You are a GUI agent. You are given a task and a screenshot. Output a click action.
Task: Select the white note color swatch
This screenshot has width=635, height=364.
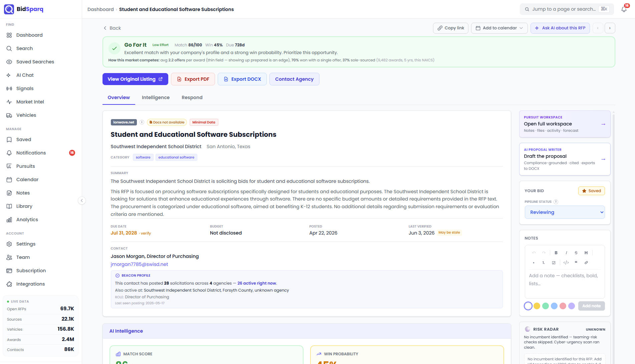[528, 306]
